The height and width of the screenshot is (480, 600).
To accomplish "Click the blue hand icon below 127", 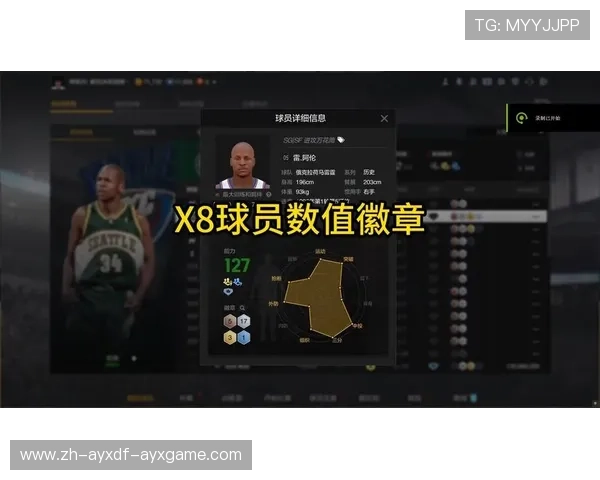I will tap(238, 282).
